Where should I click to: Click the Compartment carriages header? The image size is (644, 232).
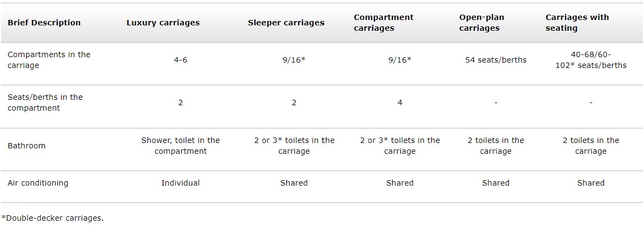point(384,23)
